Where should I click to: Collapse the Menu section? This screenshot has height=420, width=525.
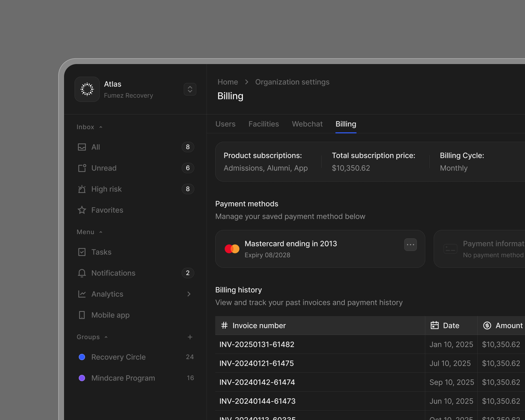101,232
